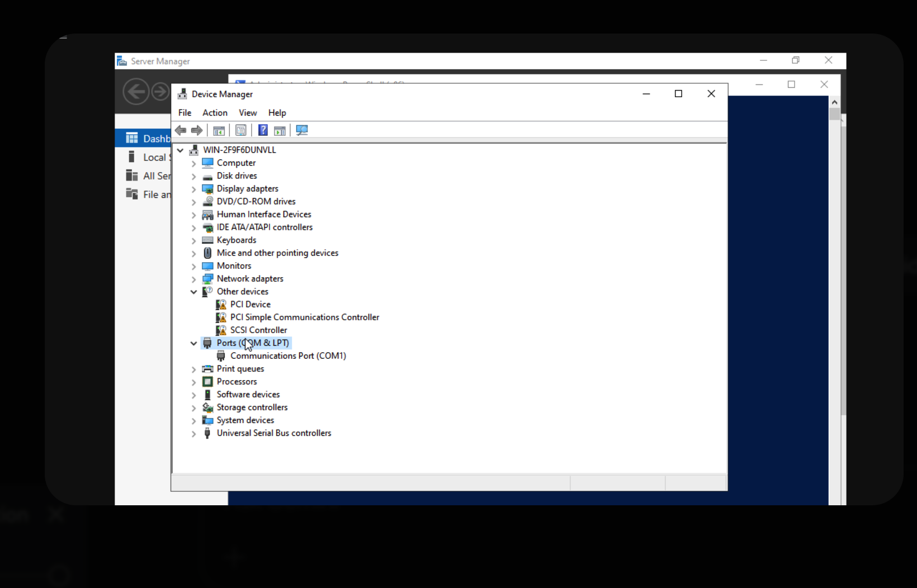917x588 pixels.
Task: Open All Servers in Server Manager sidebar
Action: click(143, 176)
